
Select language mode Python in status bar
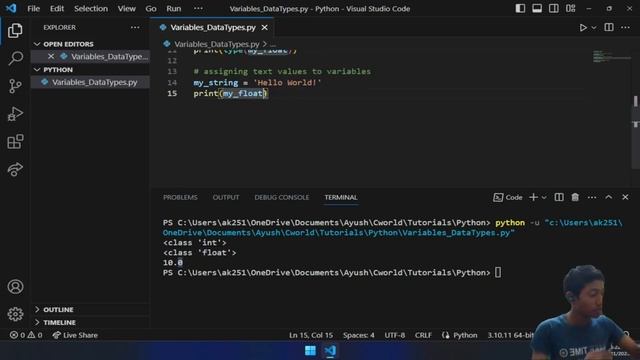click(465, 335)
